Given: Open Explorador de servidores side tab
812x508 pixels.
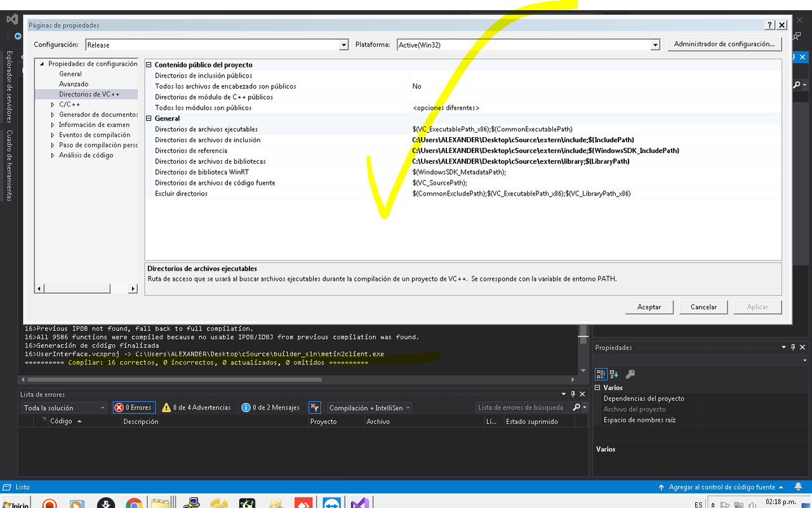Looking at the screenshot, I should [x=10, y=87].
